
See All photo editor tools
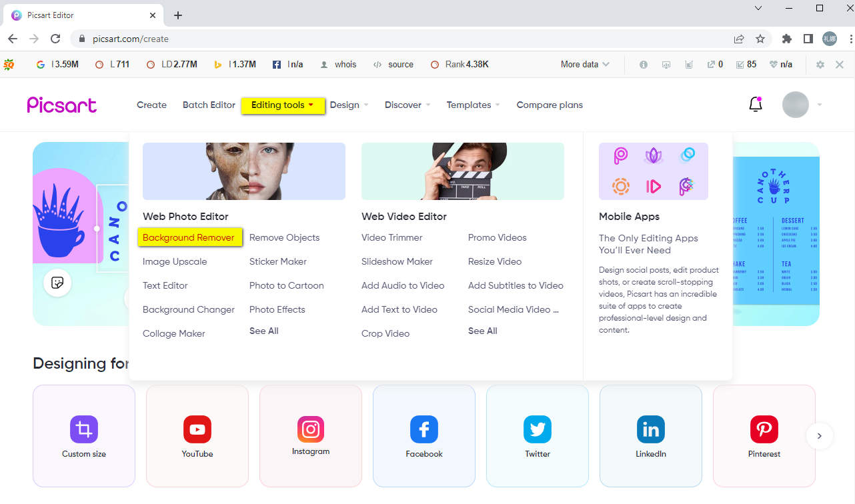pyautogui.click(x=264, y=331)
